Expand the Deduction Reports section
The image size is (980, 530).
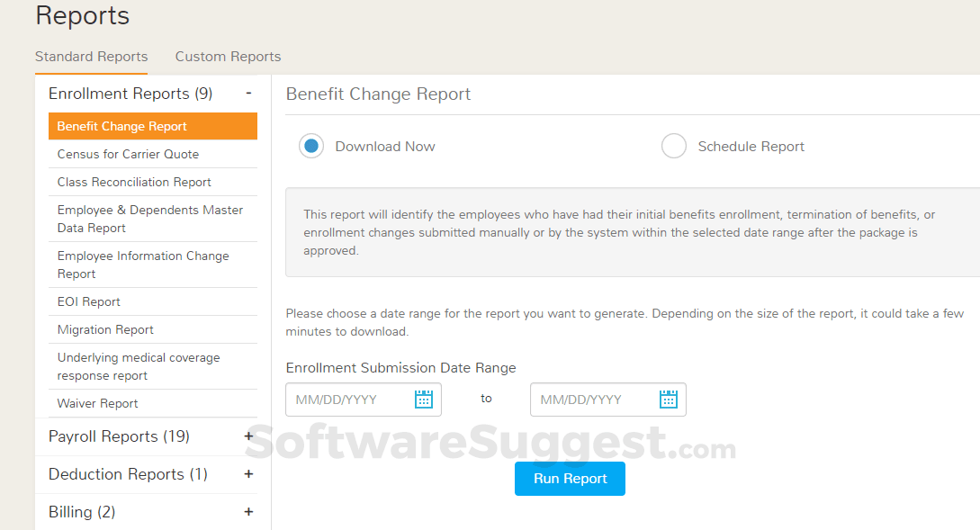pyautogui.click(x=248, y=474)
